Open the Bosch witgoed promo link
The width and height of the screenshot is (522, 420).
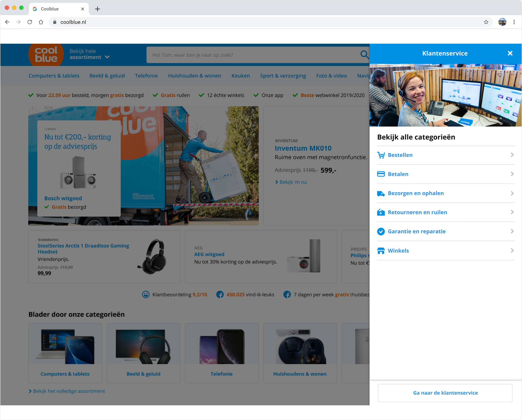click(63, 198)
